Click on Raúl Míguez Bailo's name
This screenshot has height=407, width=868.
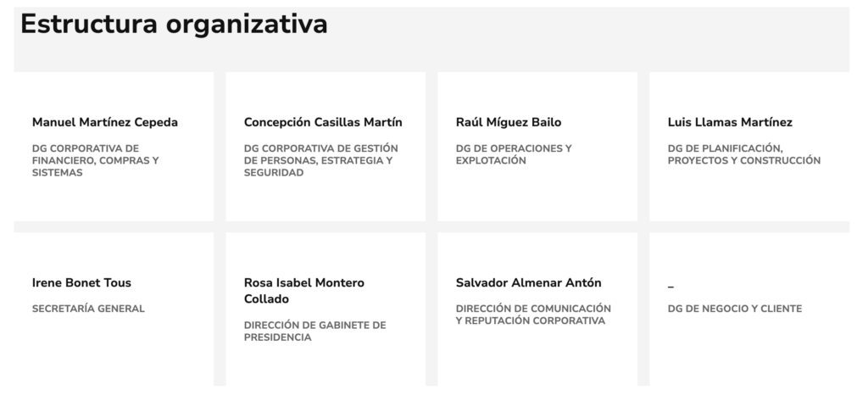(509, 122)
